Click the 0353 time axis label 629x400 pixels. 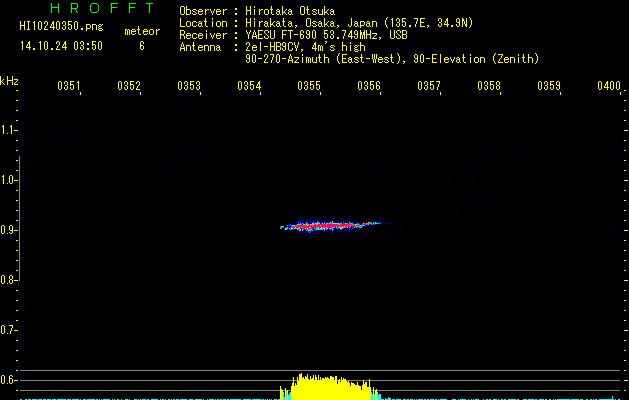pyautogui.click(x=189, y=85)
